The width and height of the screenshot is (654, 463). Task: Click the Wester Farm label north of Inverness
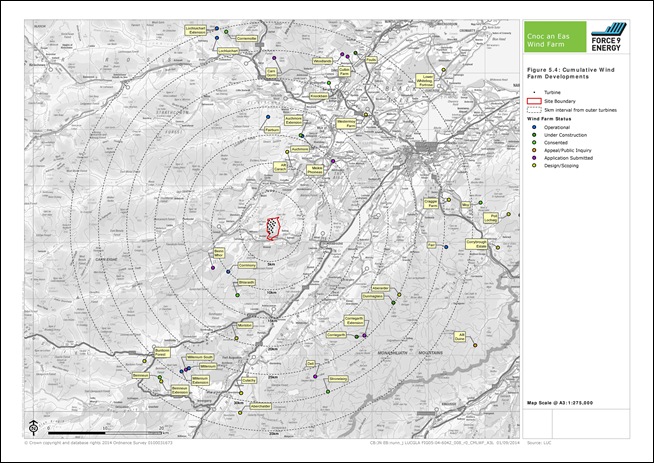coord(346,124)
